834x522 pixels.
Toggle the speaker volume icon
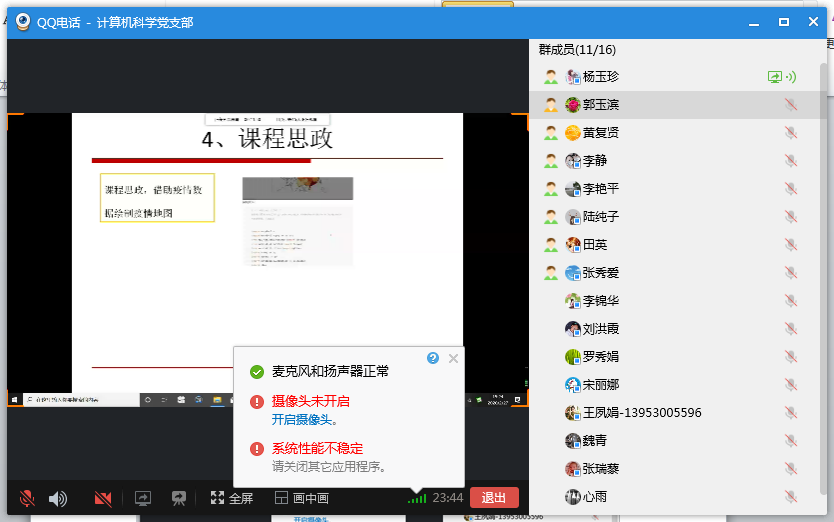coord(58,498)
